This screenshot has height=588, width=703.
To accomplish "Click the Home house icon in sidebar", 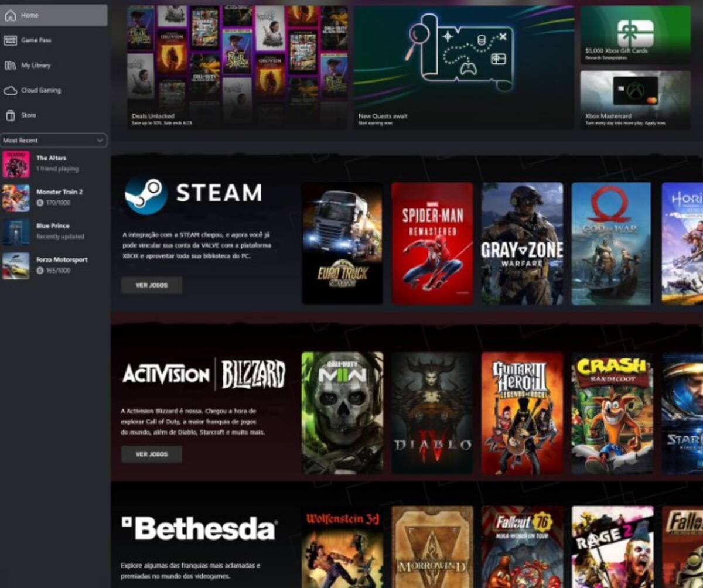I will coord(10,15).
